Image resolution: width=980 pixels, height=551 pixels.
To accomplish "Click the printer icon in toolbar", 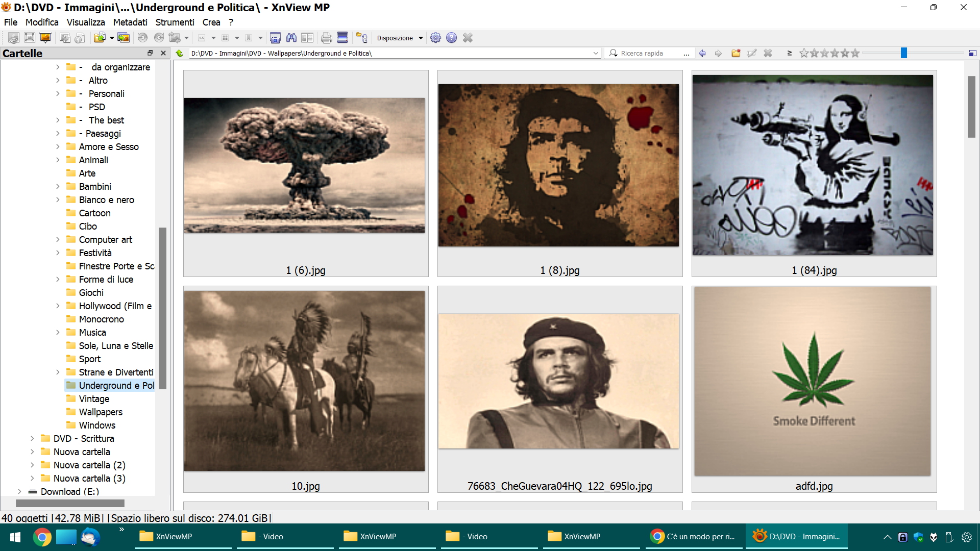I will click(x=327, y=38).
